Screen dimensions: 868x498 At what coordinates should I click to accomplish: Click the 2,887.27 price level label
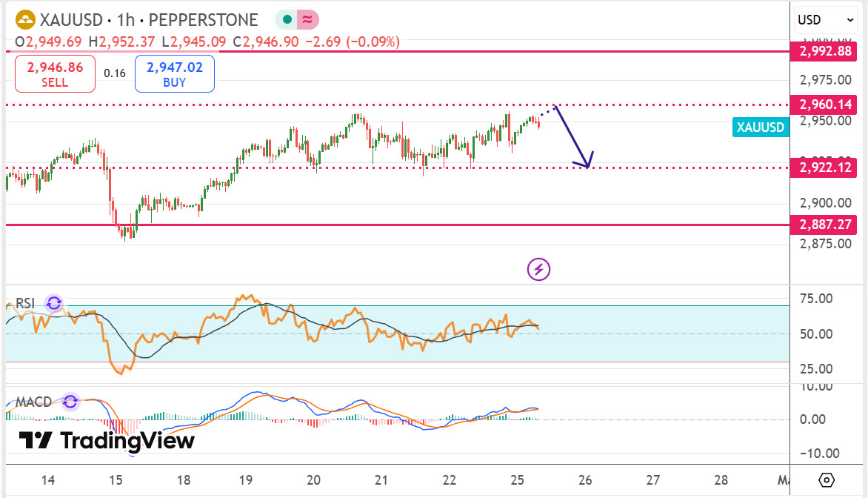(x=824, y=225)
